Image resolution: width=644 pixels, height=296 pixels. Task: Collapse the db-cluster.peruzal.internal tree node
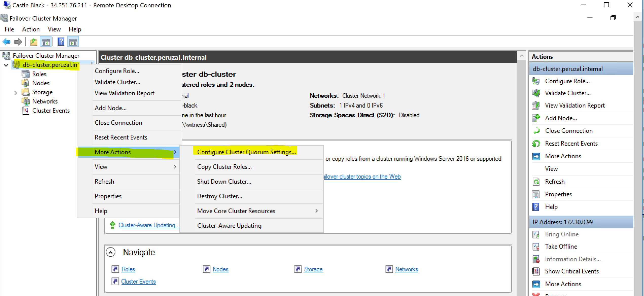pos(6,65)
